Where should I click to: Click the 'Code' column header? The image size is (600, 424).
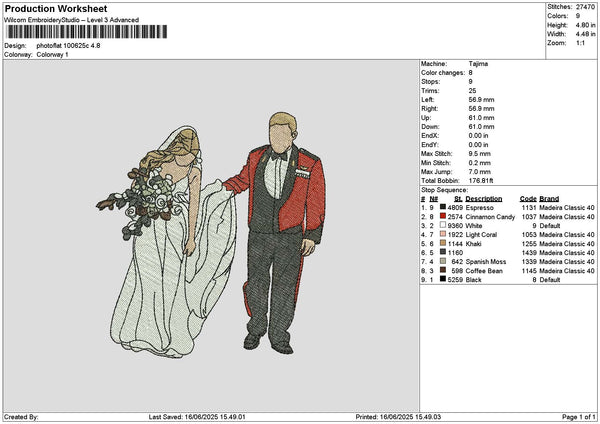528,199
